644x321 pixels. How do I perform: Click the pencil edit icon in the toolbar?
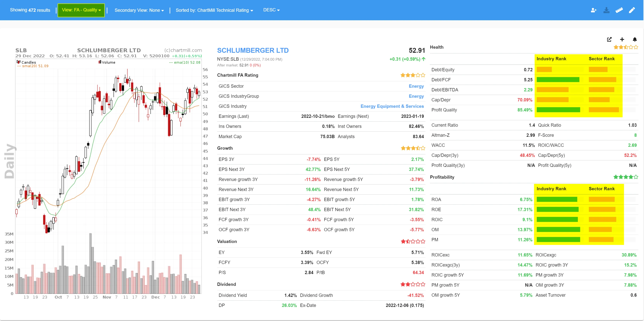point(632,10)
